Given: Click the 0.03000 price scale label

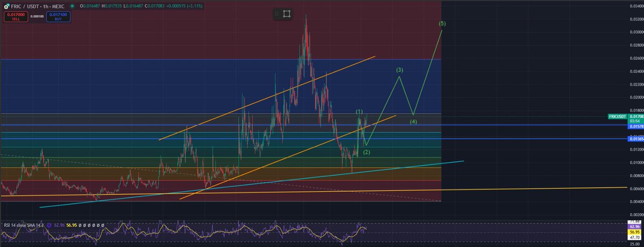Looking at the screenshot, I should [636, 32].
